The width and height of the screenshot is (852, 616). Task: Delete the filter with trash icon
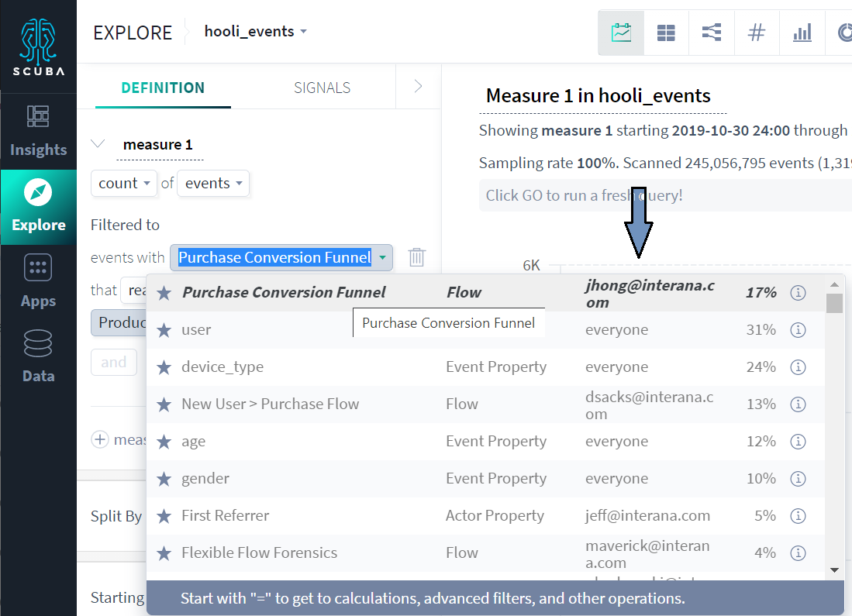pyautogui.click(x=417, y=257)
